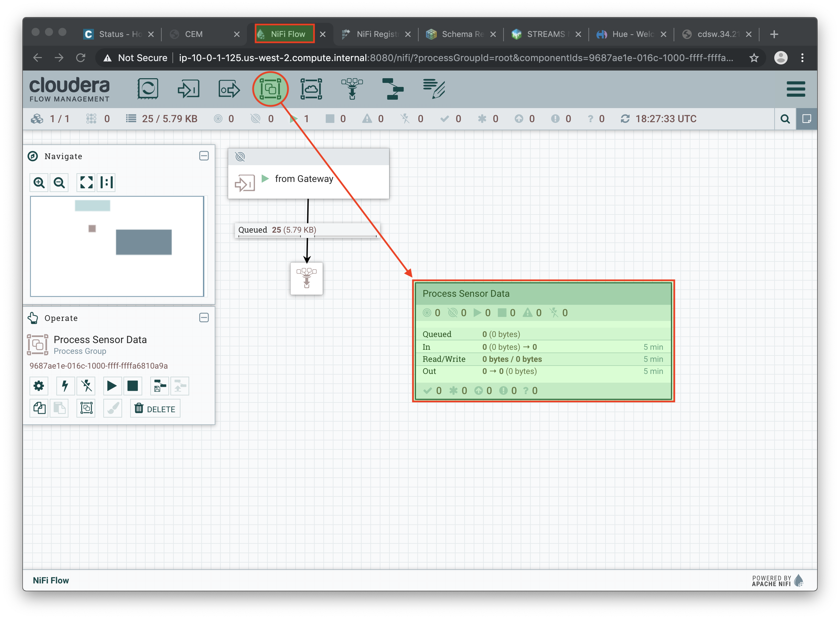This screenshot has width=840, height=619.
Task: Click the Label tool icon
Action: [433, 89]
